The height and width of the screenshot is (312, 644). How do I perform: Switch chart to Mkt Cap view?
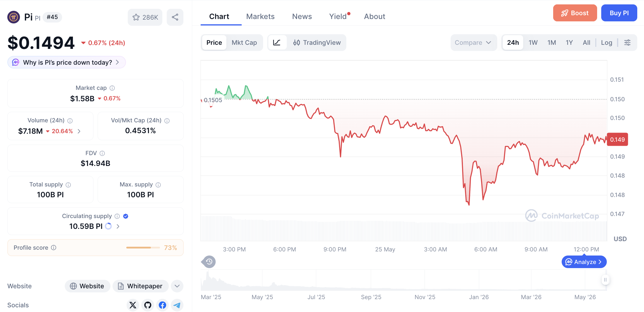[244, 43]
